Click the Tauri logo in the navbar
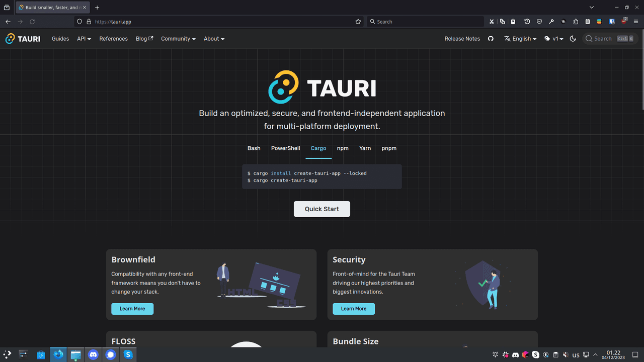This screenshot has width=644, height=362. click(x=23, y=39)
